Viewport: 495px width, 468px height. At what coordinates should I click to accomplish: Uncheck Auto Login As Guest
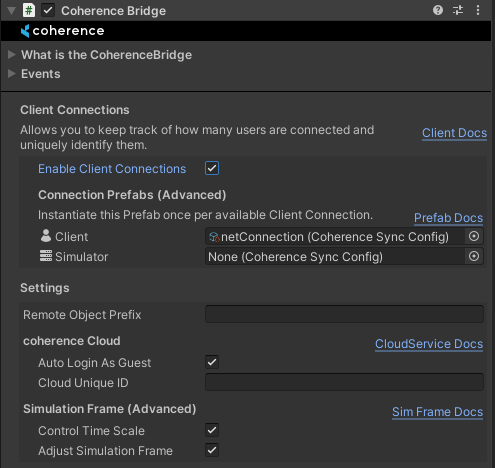pyautogui.click(x=212, y=362)
